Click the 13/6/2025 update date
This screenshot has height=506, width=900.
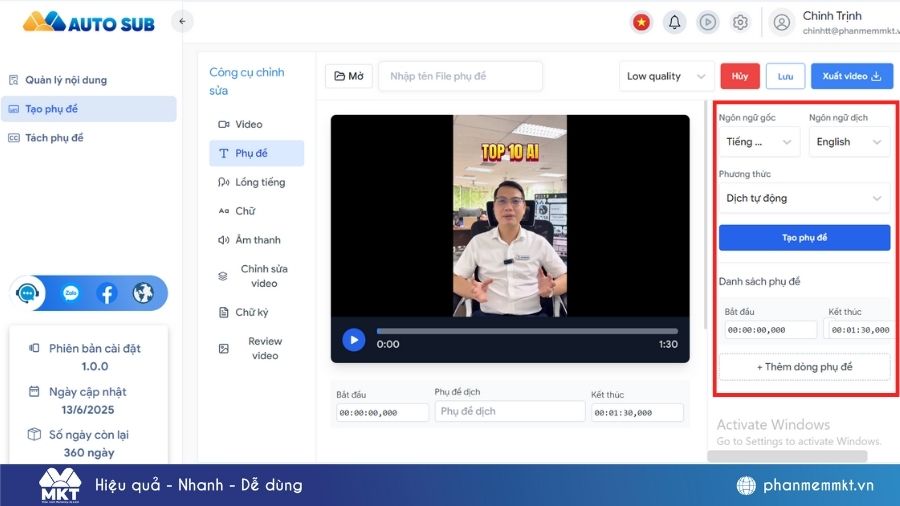click(88, 410)
